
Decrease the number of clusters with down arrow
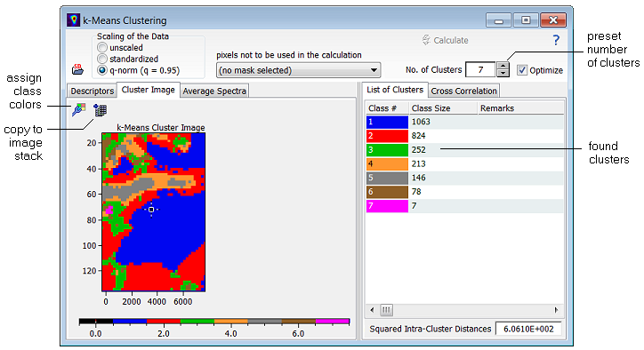[503, 74]
